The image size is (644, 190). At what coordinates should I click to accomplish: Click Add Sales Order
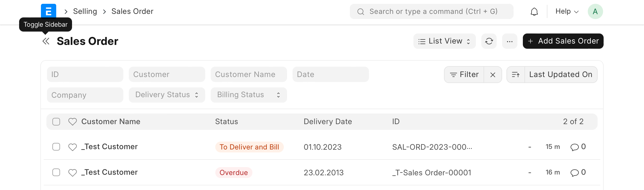click(562, 41)
